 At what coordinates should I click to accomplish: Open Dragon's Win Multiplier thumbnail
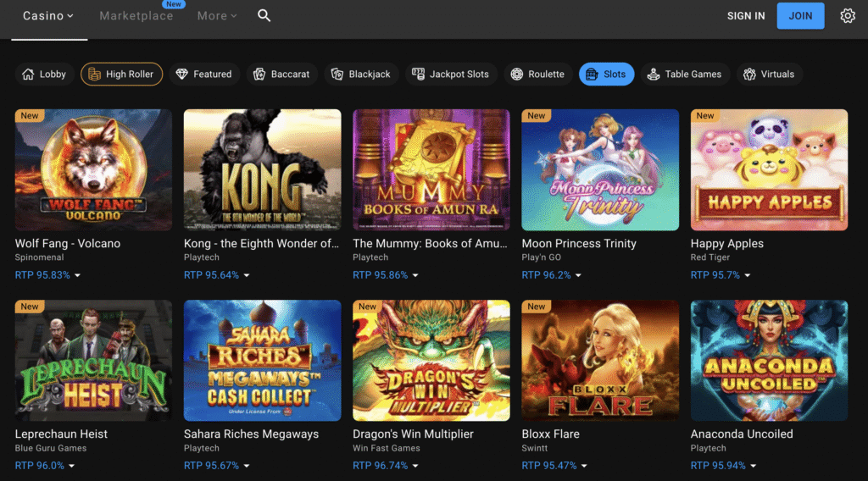[x=431, y=361]
